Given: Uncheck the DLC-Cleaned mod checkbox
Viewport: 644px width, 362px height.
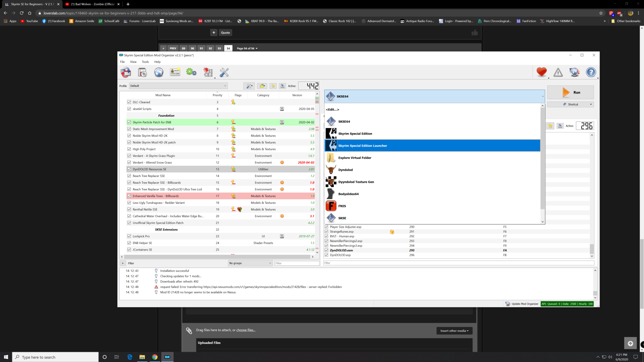Looking at the screenshot, I should [x=129, y=102].
